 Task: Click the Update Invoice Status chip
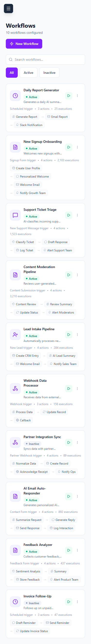tap(32, 631)
